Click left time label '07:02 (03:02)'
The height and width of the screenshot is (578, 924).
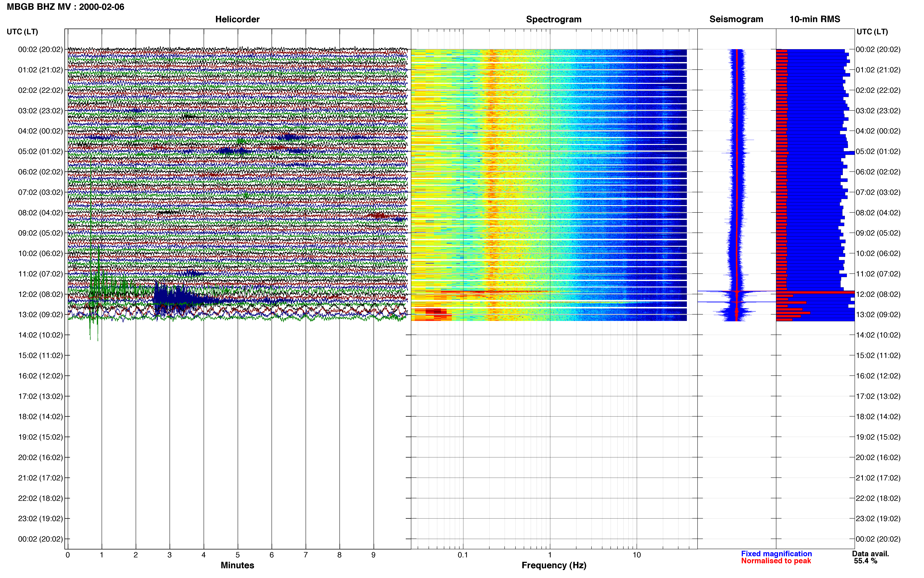(40, 192)
